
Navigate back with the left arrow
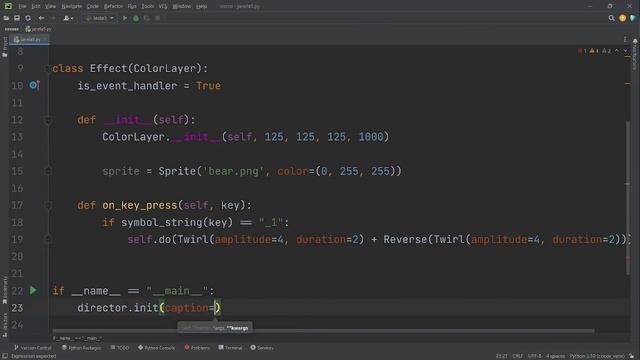click(x=41, y=18)
